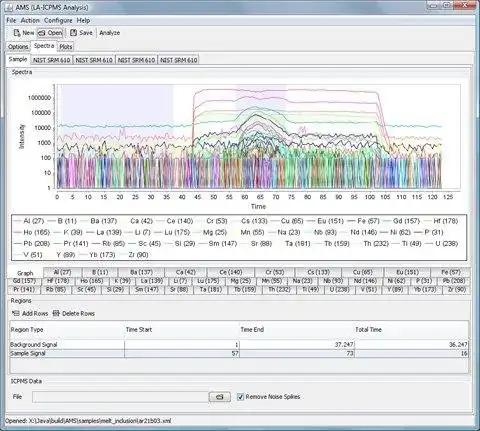Screen dimensions: 480x431
Task: Click the Save icon in toolbar
Action: pyautogui.click(x=73, y=33)
